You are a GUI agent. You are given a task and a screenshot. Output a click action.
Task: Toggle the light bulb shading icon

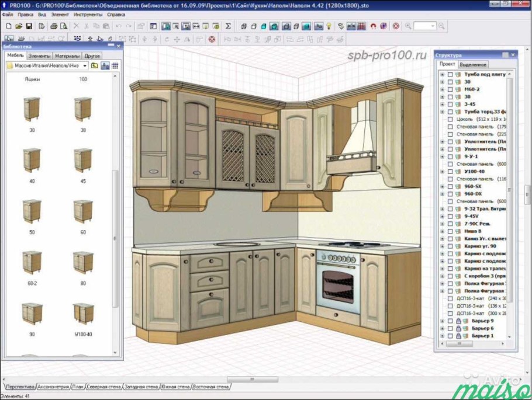click(x=329, y=26)
